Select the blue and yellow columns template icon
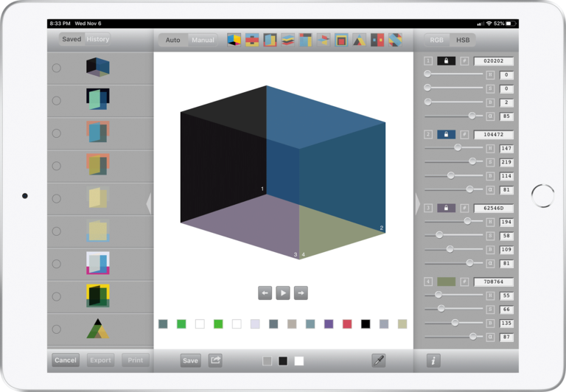 tap(305, 40)
